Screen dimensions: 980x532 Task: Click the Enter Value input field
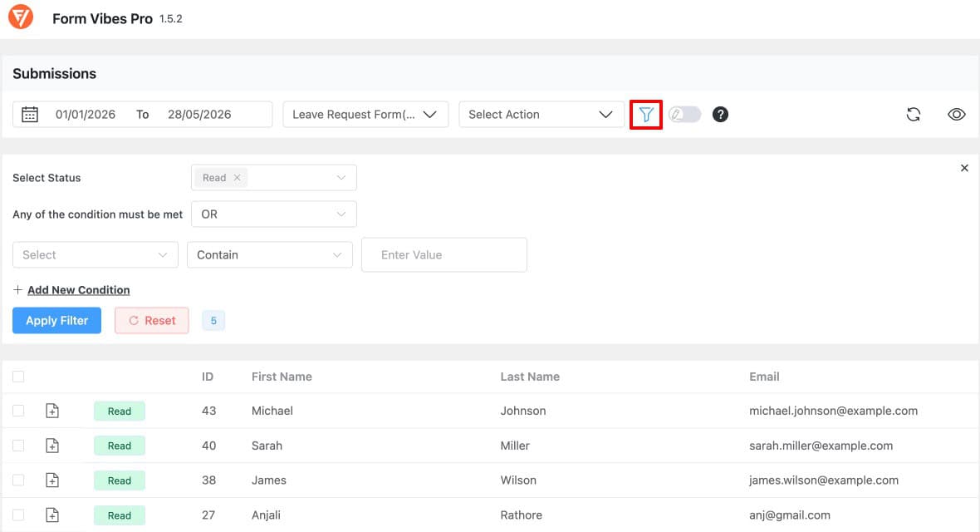[x=443, y=254]
